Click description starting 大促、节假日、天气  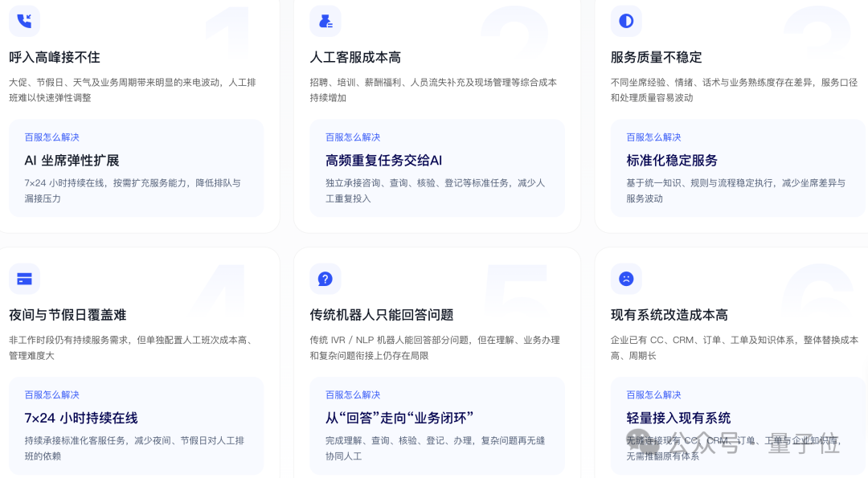pyautogui.click(x=133, y=90)
